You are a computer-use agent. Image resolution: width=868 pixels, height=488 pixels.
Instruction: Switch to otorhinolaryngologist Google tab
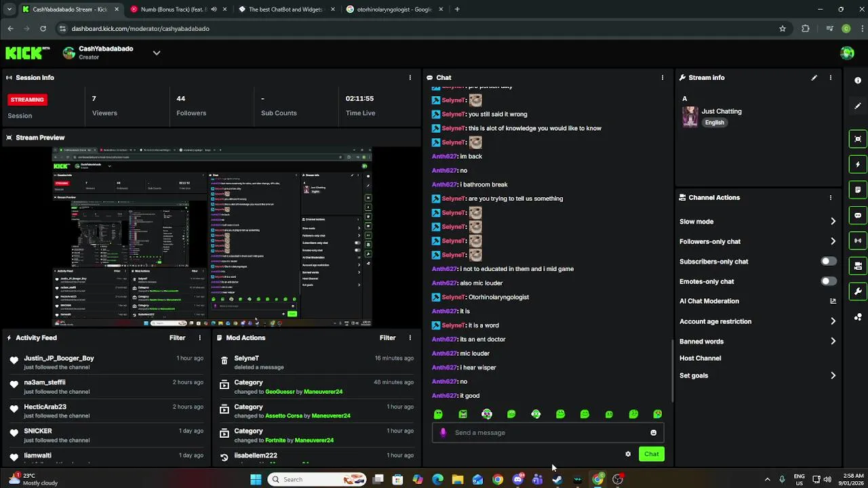point(395,9)
